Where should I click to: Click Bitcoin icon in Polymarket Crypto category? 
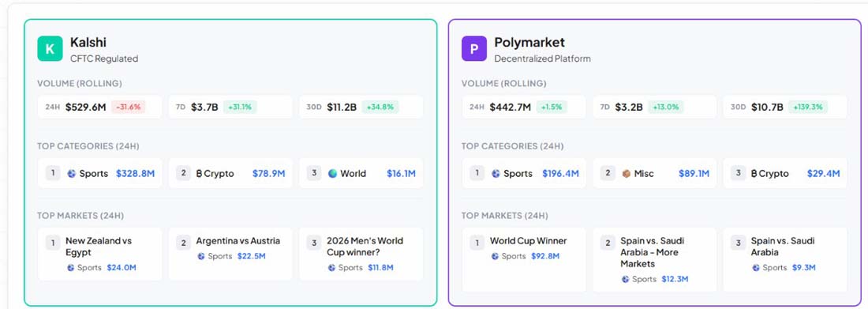754,174
